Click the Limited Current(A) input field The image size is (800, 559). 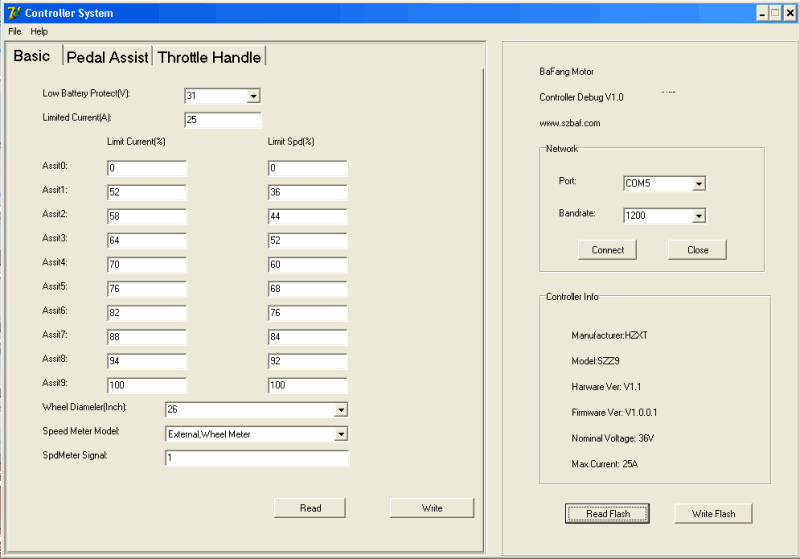pyautogui.click(x=222, y=120)
